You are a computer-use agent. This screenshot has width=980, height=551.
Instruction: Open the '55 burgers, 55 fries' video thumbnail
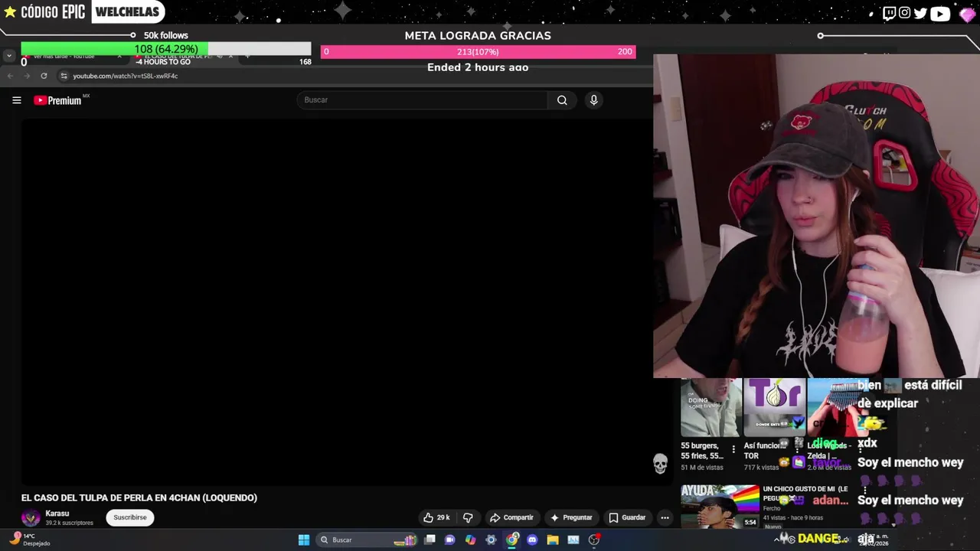pos(710,408)
